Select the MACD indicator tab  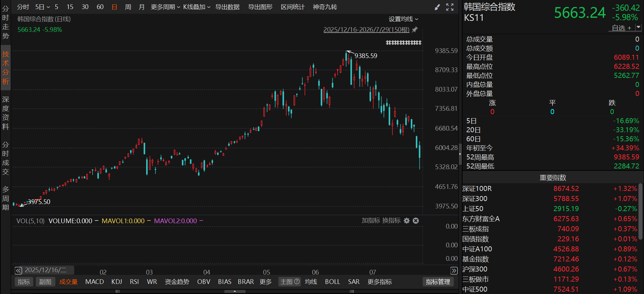tap(95, 282)
